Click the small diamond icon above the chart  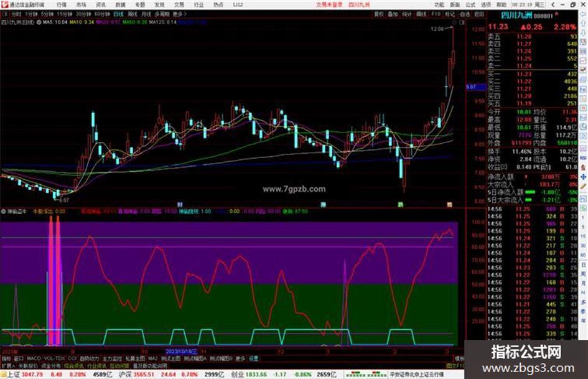point(455,22)
